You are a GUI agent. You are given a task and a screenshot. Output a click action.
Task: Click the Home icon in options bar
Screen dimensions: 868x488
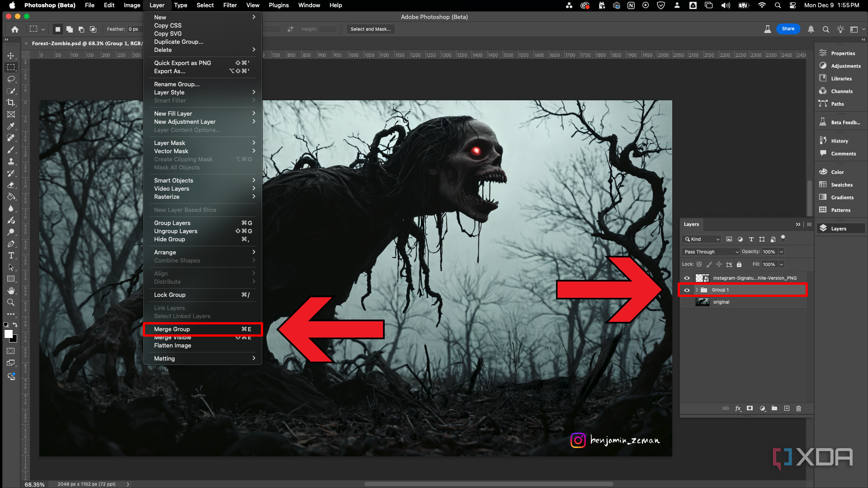15,29
